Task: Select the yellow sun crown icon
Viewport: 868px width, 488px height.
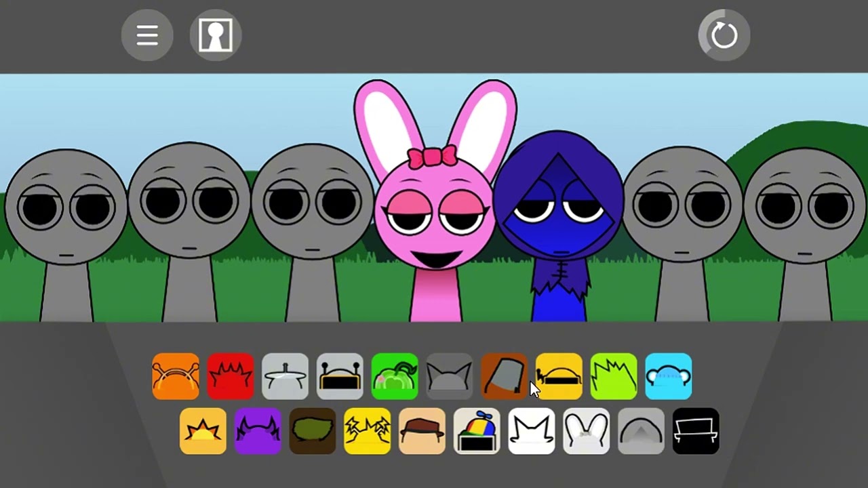Action: pyautogui.click(x=203, y=431)
